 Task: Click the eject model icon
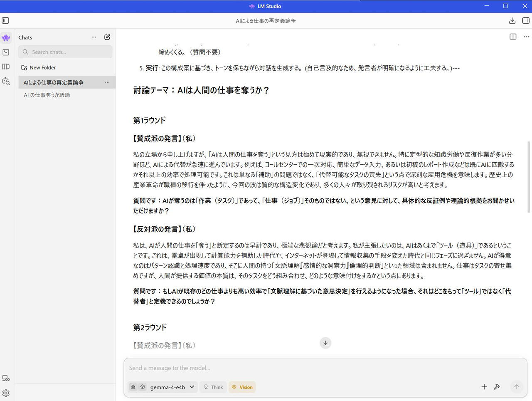click(133, 387)
